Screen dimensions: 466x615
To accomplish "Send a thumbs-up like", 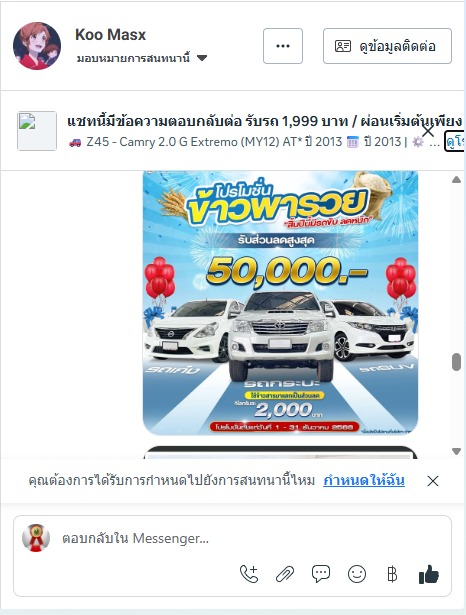I will [x=429, y=574].
